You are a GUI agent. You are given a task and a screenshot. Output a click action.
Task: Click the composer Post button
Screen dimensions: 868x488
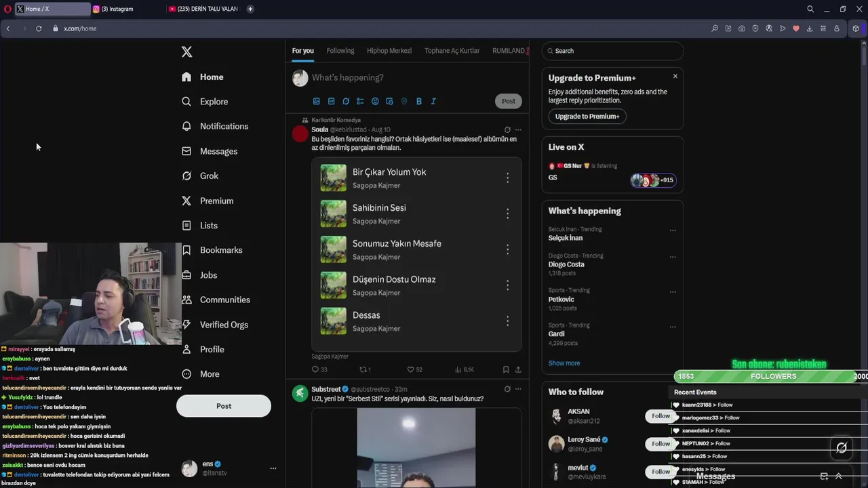(509, 101)
